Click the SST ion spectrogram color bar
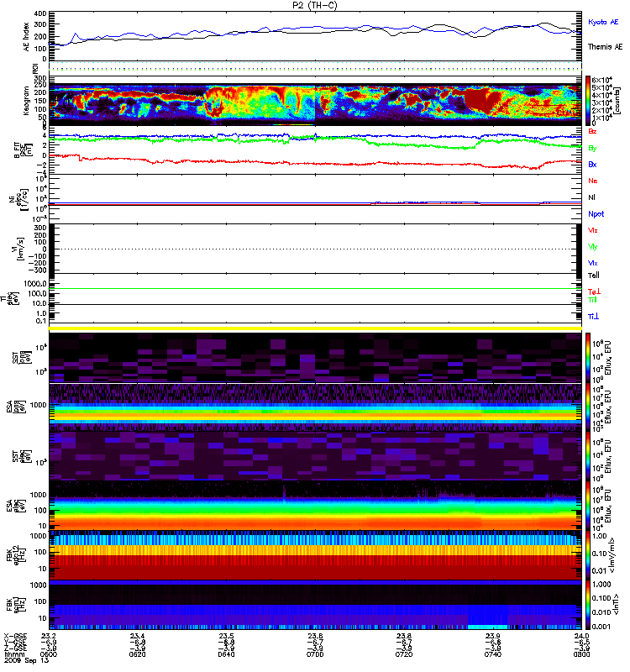Screen dimensions: 630x672 click(588, 358)
